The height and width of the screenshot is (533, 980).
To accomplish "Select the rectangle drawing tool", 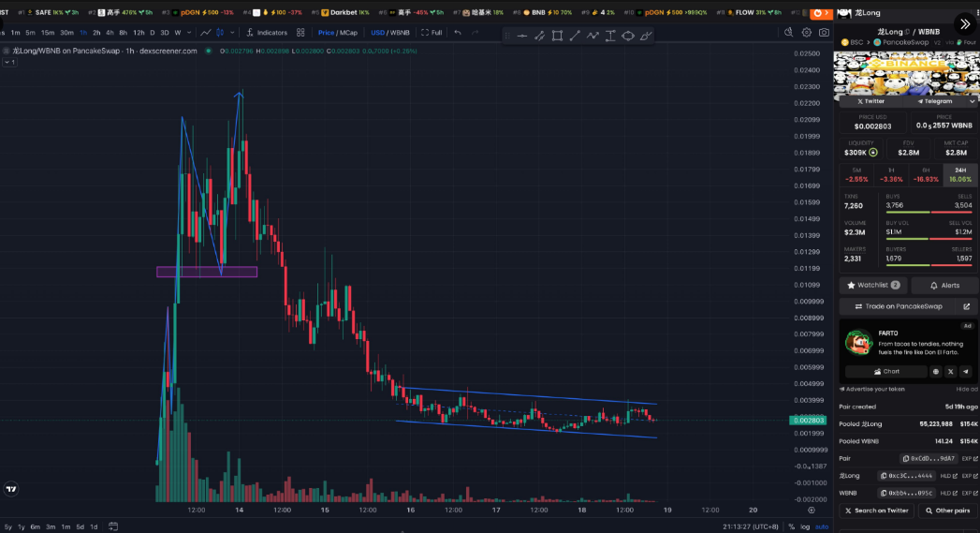I will tap(557, 36).
